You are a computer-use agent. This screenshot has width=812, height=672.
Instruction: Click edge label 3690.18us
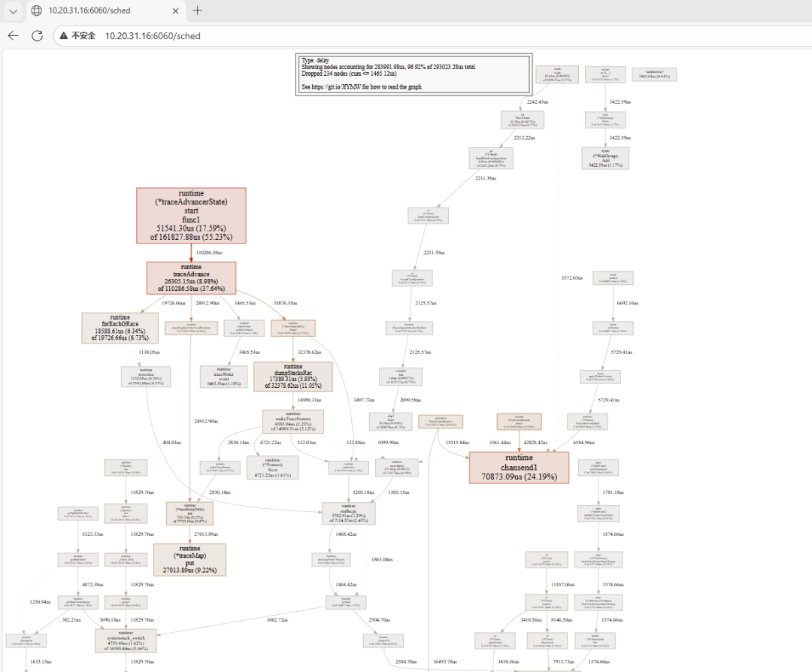pos(110,619)
